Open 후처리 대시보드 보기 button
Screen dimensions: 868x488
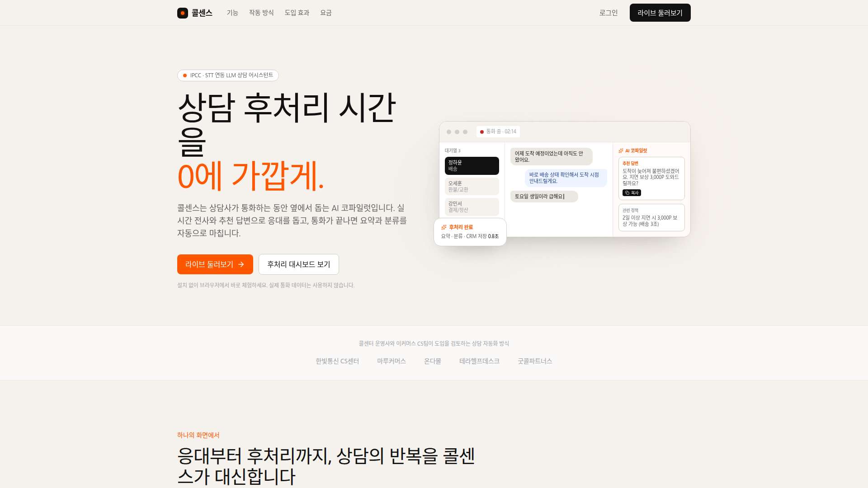pos(299,264)
